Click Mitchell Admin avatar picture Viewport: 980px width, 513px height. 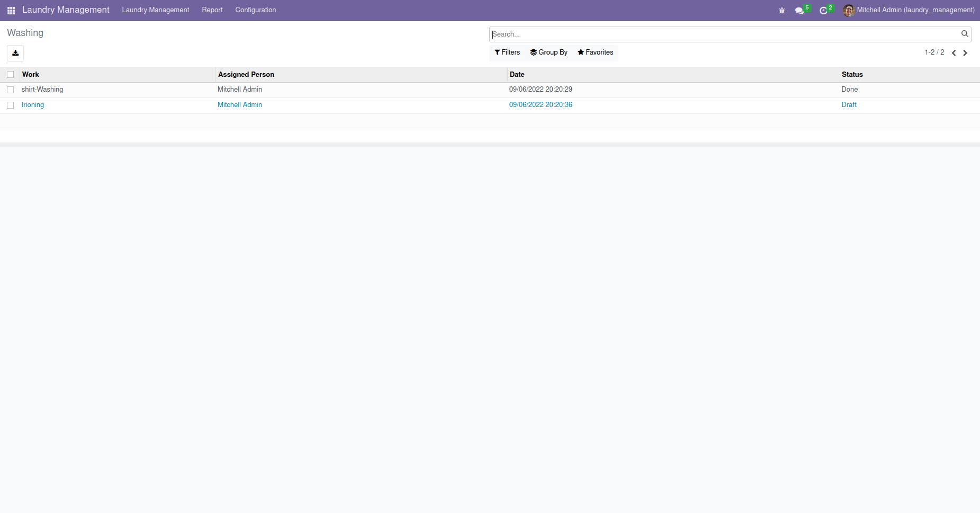tap(849, 10)
